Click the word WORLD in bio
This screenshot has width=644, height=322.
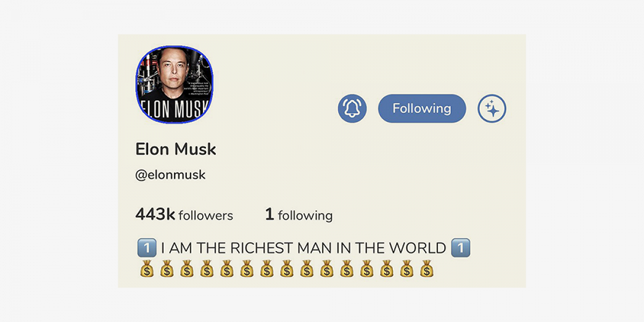coord(418,248)
